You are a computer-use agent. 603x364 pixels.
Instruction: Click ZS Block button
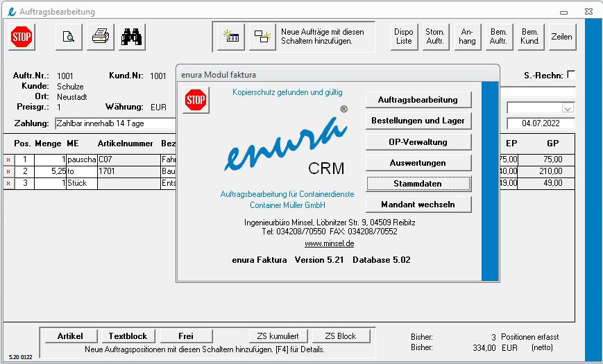click(x=341, y=336)
